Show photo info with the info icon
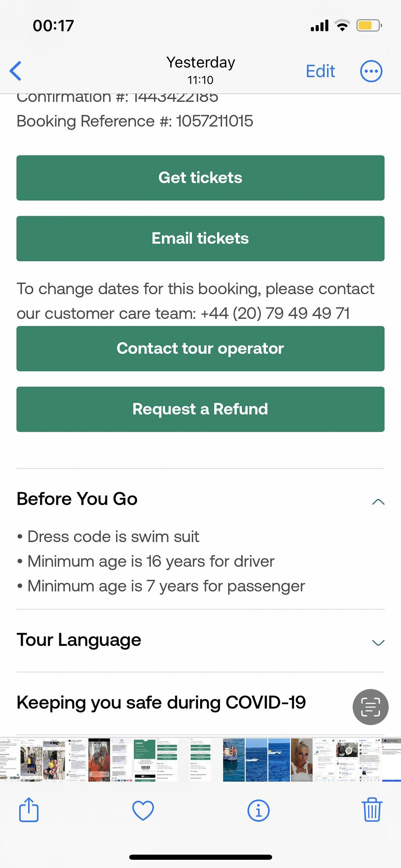This screenshot has width=401, height=868. click(x=258, y=810)
